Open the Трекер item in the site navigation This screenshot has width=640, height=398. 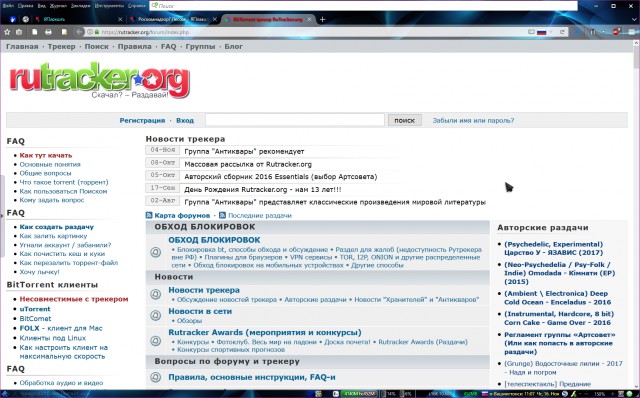pos(61,47)
